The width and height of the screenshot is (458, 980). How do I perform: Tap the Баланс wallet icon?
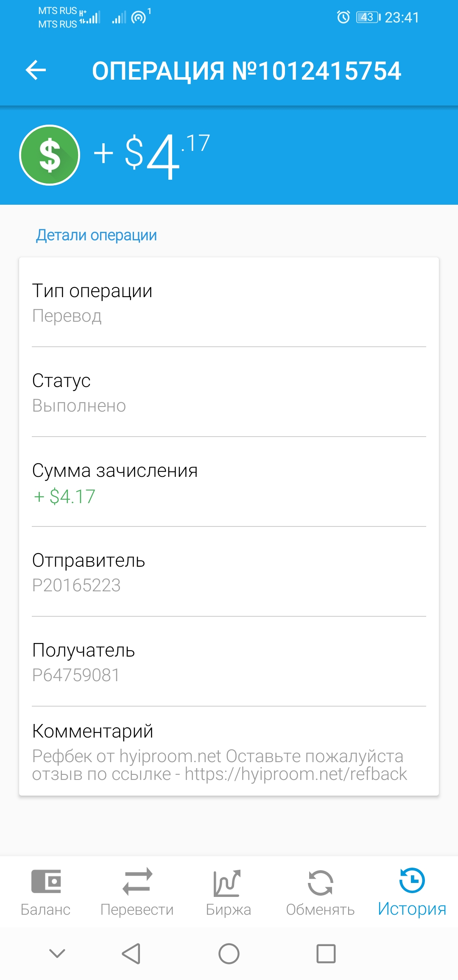[46, 882]
